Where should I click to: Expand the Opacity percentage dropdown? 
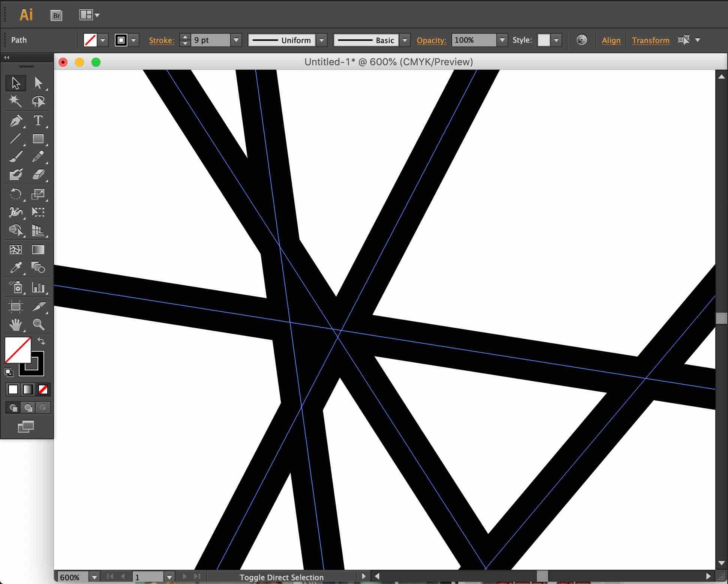pos(502,40)
